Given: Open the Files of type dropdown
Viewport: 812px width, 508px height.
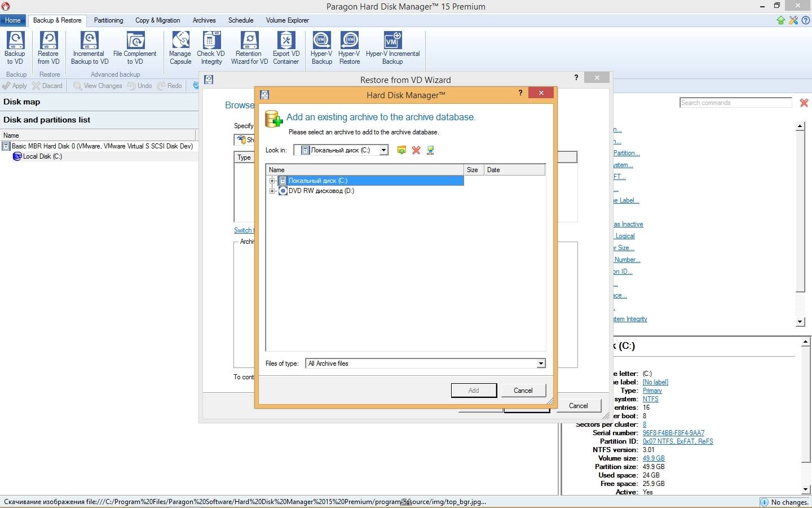Looking at the screenshot, I should click(x=541, y=364).
